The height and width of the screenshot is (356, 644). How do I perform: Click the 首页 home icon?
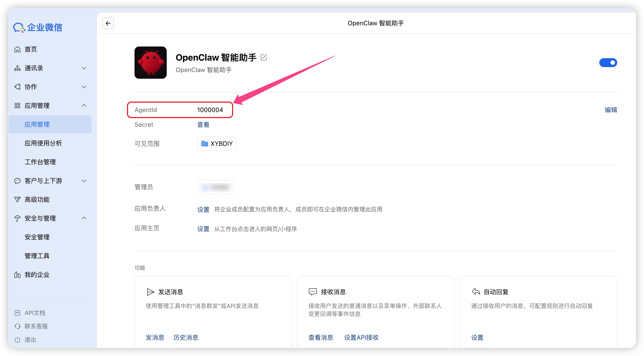[17, 49]
